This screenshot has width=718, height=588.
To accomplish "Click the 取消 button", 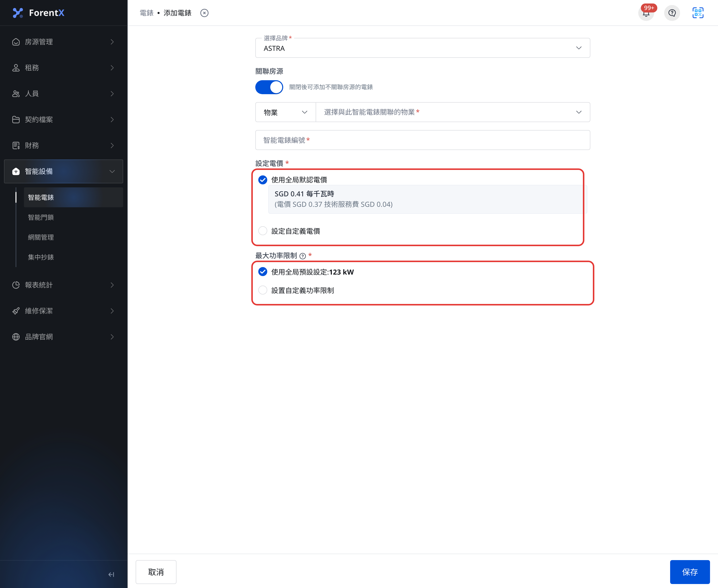I will (x=156, y=572).
